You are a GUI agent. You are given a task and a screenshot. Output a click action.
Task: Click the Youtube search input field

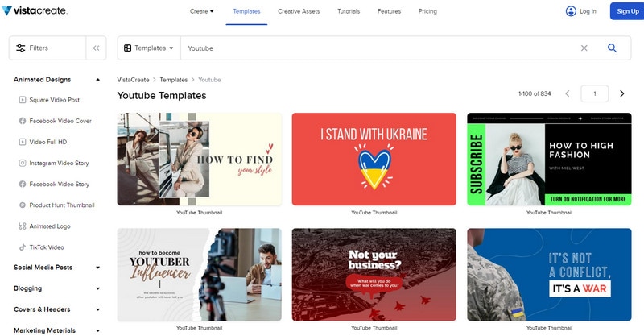(378, 48)
